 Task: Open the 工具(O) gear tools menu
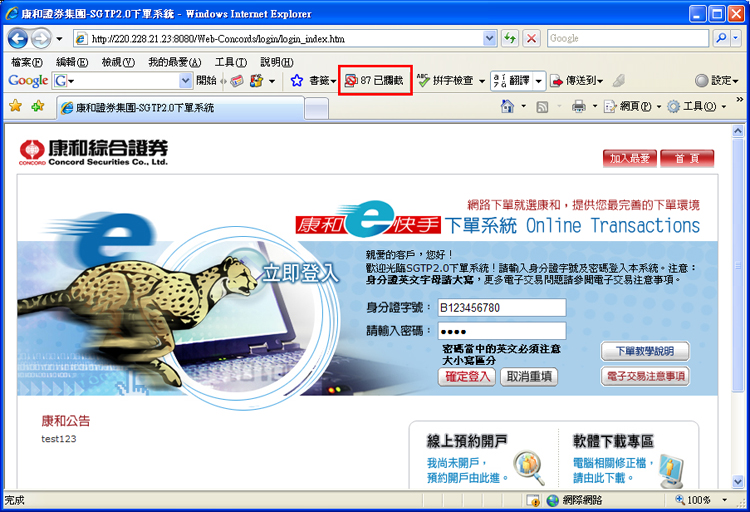(696, 106)
